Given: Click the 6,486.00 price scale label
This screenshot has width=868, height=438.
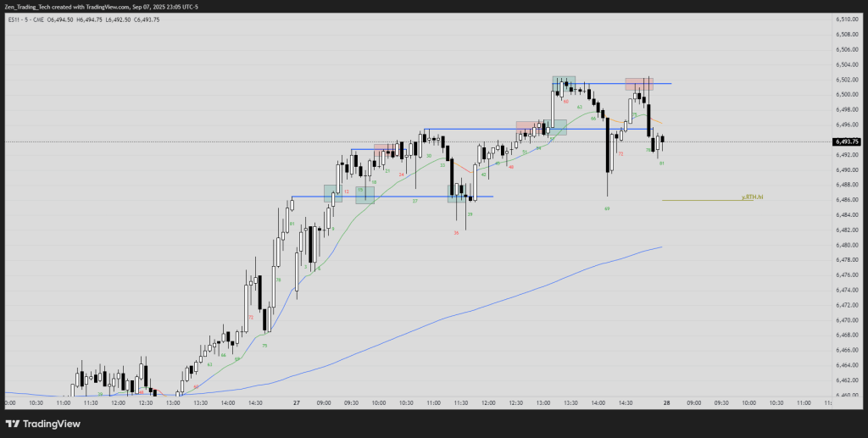Looking at the screenshot, I should pos(846,200).
